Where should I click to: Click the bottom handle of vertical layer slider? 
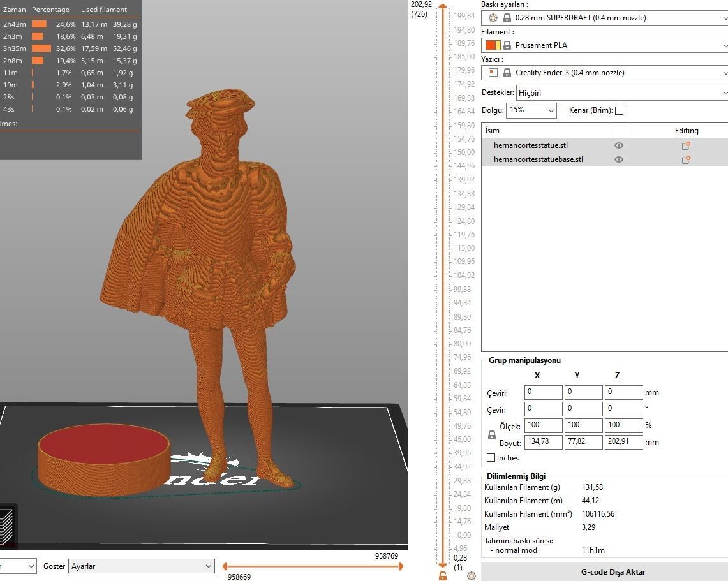click(x=443, y=565)
